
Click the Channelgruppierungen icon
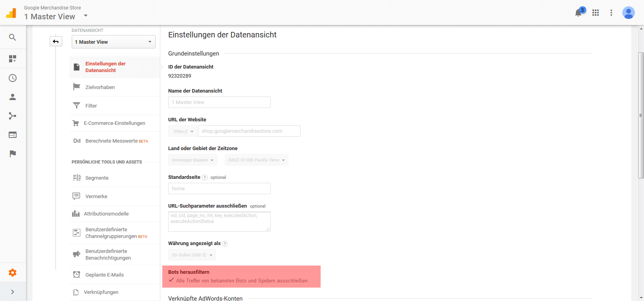pos(76,232)
